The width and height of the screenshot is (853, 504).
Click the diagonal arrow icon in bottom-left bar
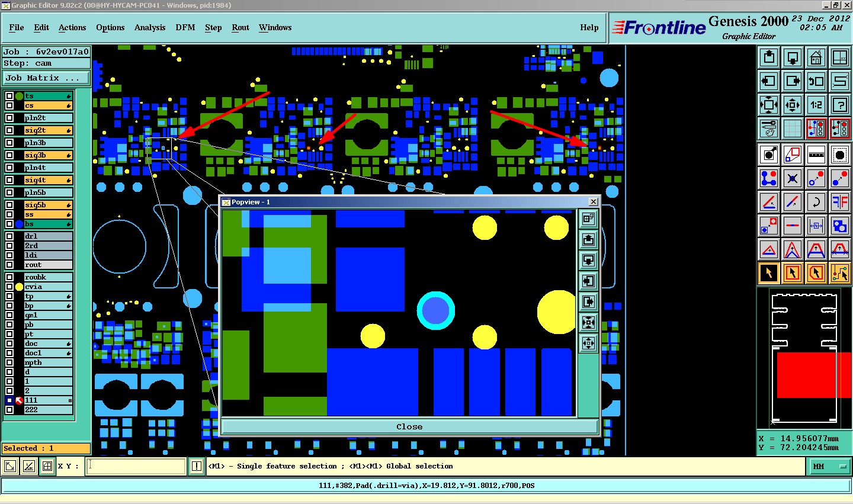click(10, 466)
